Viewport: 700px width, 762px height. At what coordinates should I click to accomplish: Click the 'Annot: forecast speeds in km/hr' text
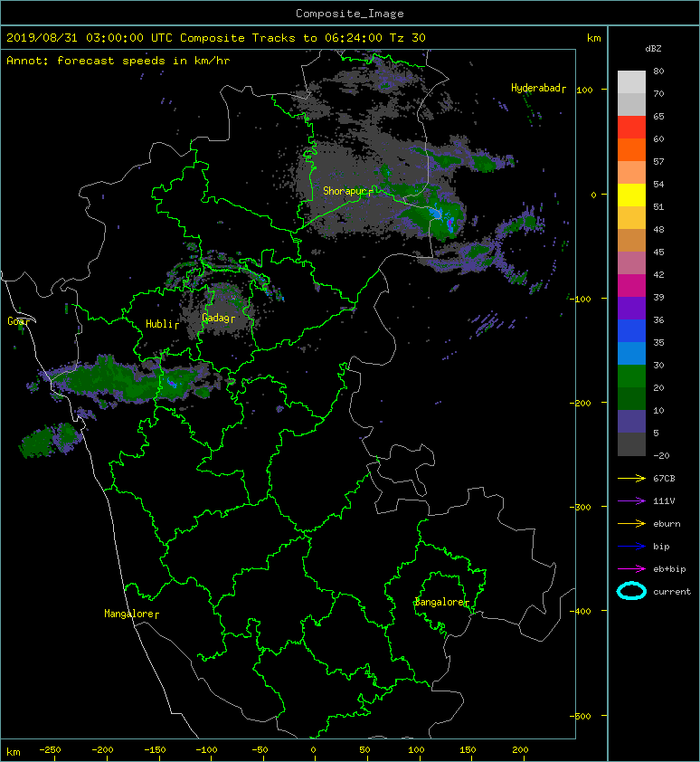(118, 61)
